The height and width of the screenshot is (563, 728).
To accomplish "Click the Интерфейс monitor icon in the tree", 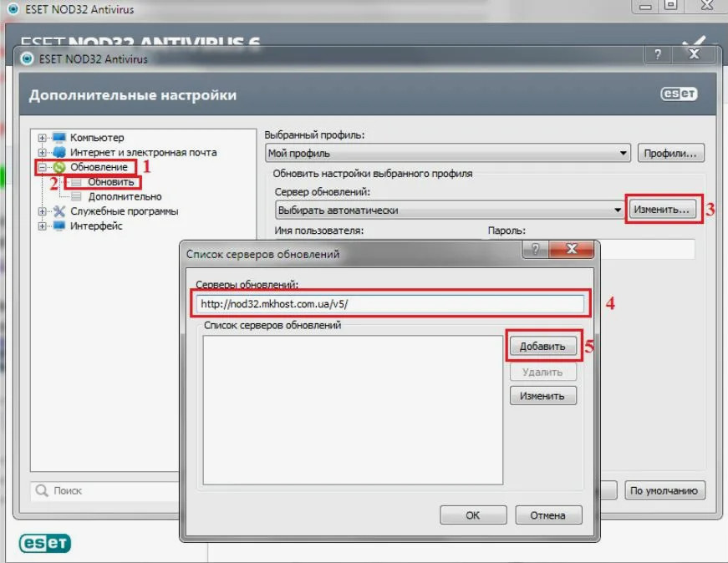I will (x=59, y=226).
